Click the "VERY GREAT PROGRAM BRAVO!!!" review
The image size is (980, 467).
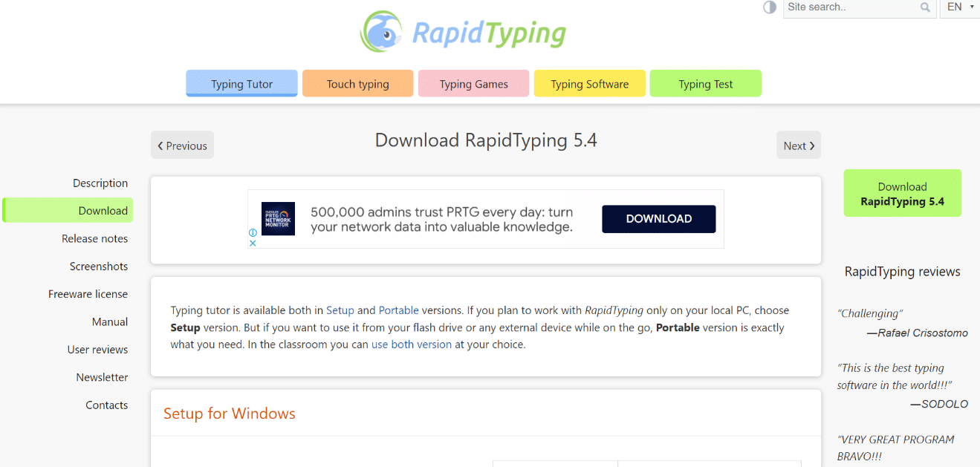pos(895,448)
